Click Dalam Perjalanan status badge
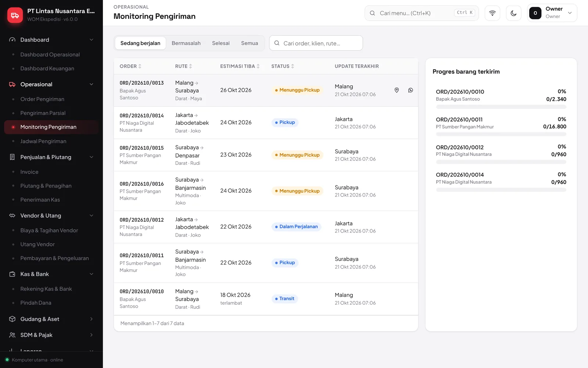The width and height of the screenshot is (588, 368). 296,227
